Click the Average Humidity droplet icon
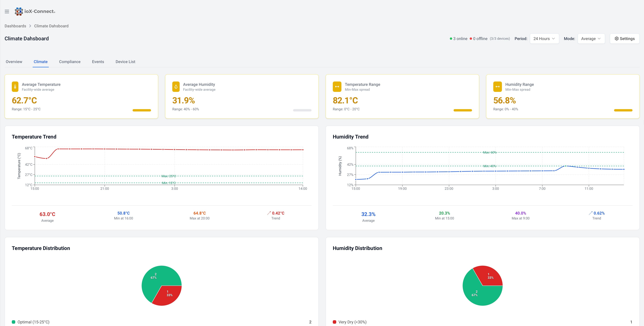 tap(176, 87)
